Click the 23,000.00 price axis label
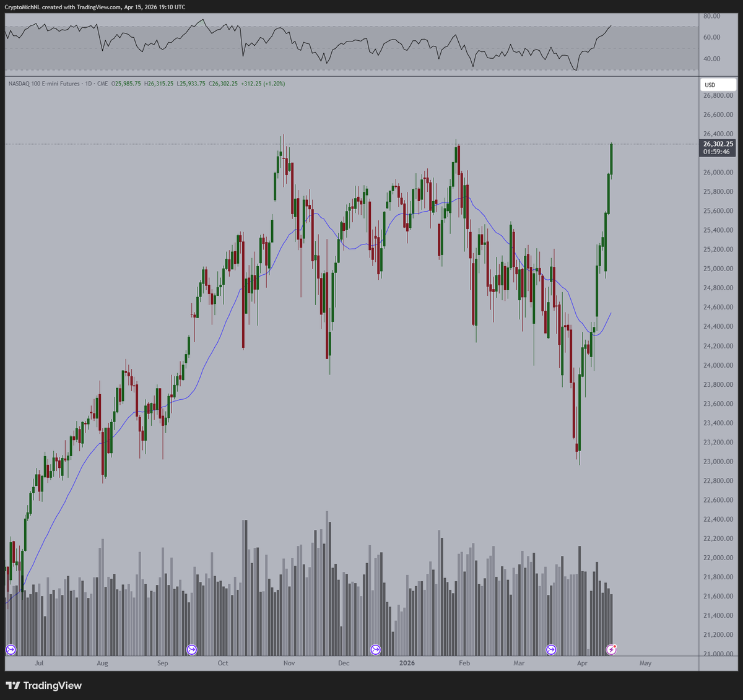743x700 pixels. pyautogui.click(x=718, y=462)
